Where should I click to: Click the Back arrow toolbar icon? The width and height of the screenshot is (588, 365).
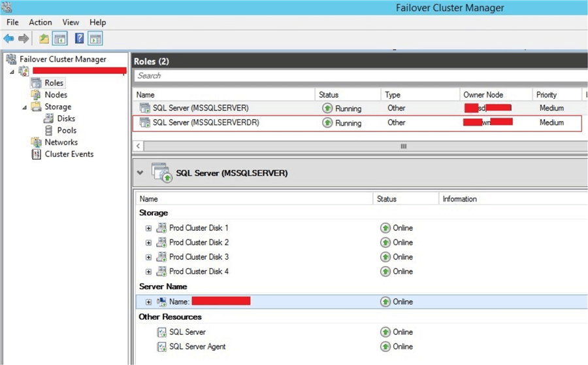pos(8,39)
